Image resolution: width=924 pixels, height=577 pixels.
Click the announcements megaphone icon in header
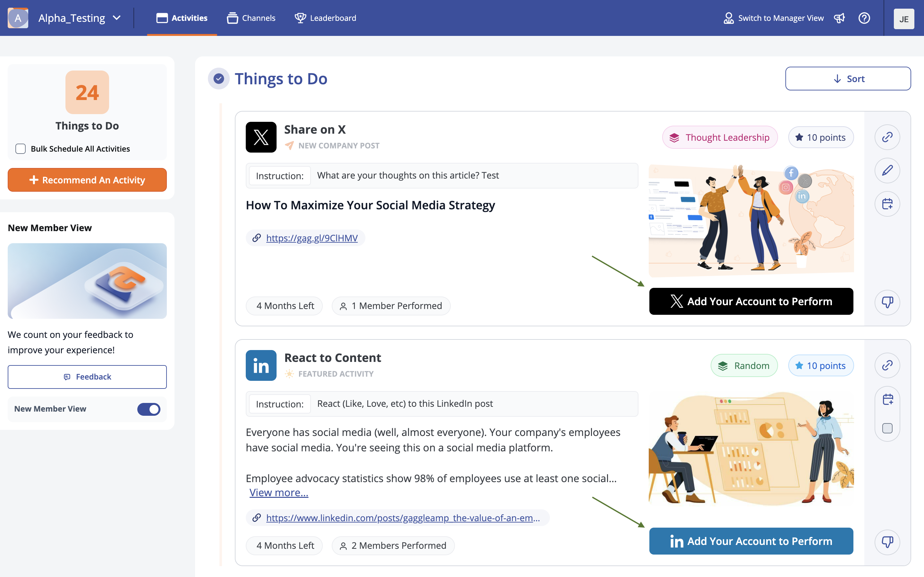[839, 18]
